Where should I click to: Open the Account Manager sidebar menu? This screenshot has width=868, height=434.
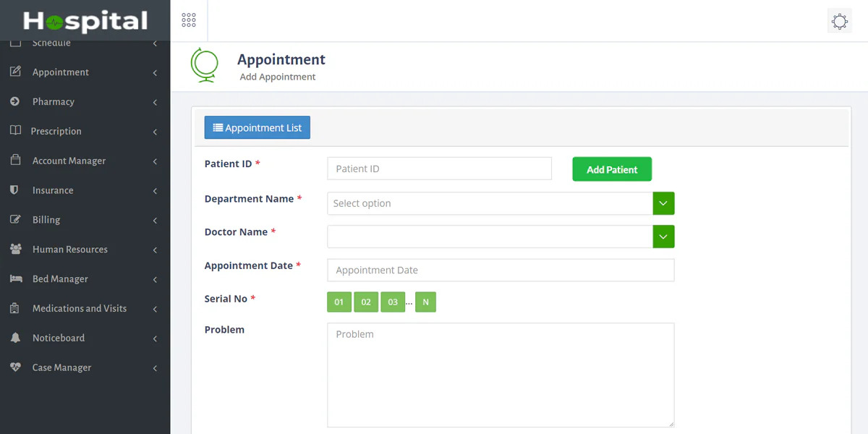[85, 161]
